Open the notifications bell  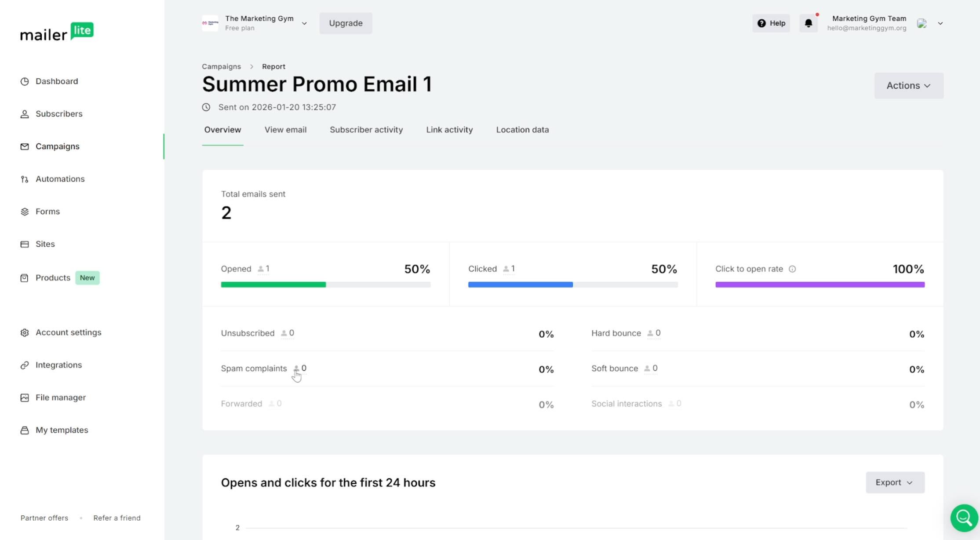coord(809,23)
